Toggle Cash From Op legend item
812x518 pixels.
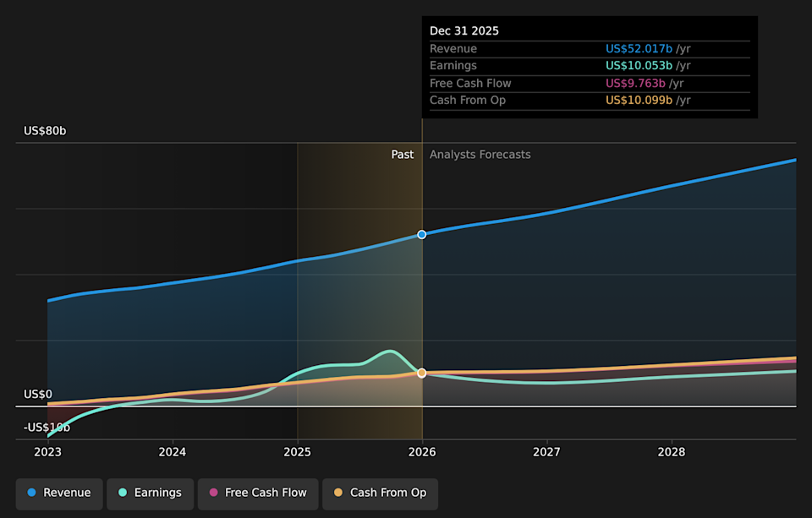[380, 493]
